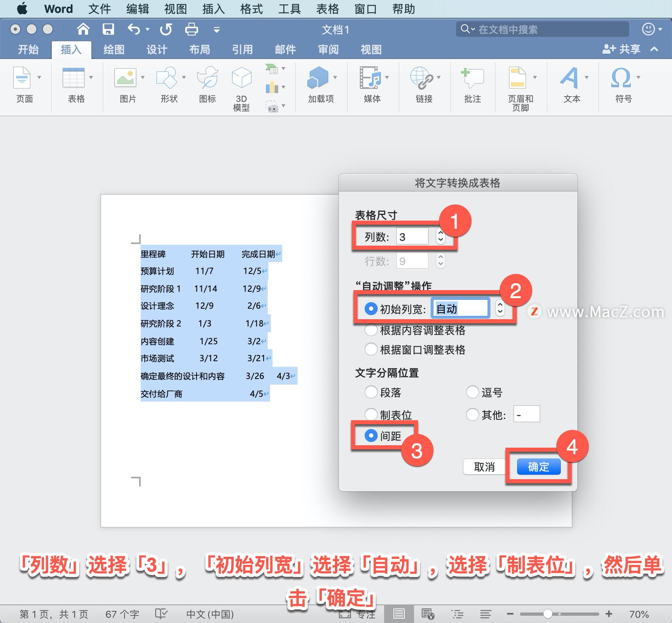Screen dimensions: 672x623
Task: Choose 逗号 as the text separator
Action: point(472,392)
